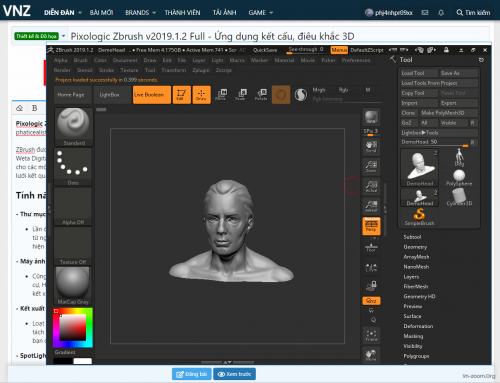This screenshot has width=500, height=383.
Task: Expand the Polygroups section
Action: 416,356
